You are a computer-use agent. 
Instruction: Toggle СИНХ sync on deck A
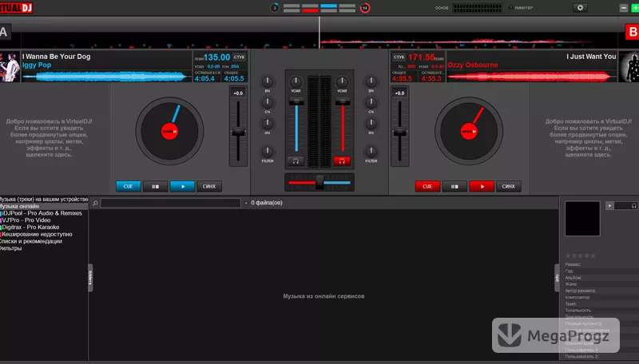coord(209,187)
